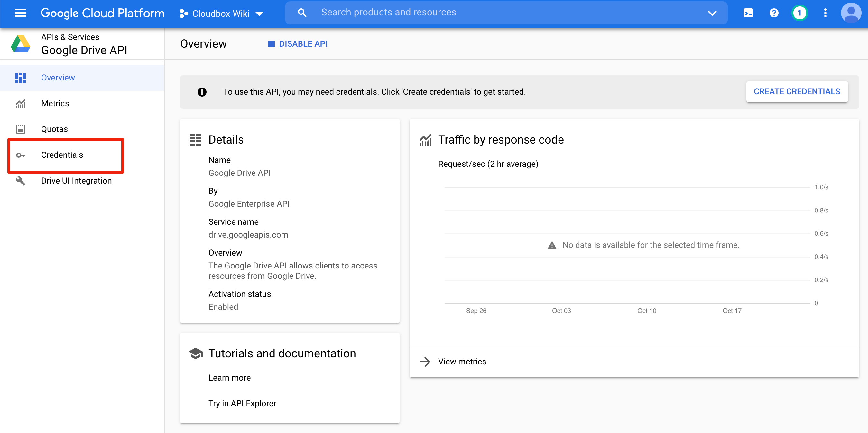The image size is (868, 433).
Task: Click the project hexagon icon beside Cloudbox-Wiki
Action: click(184, 14)
